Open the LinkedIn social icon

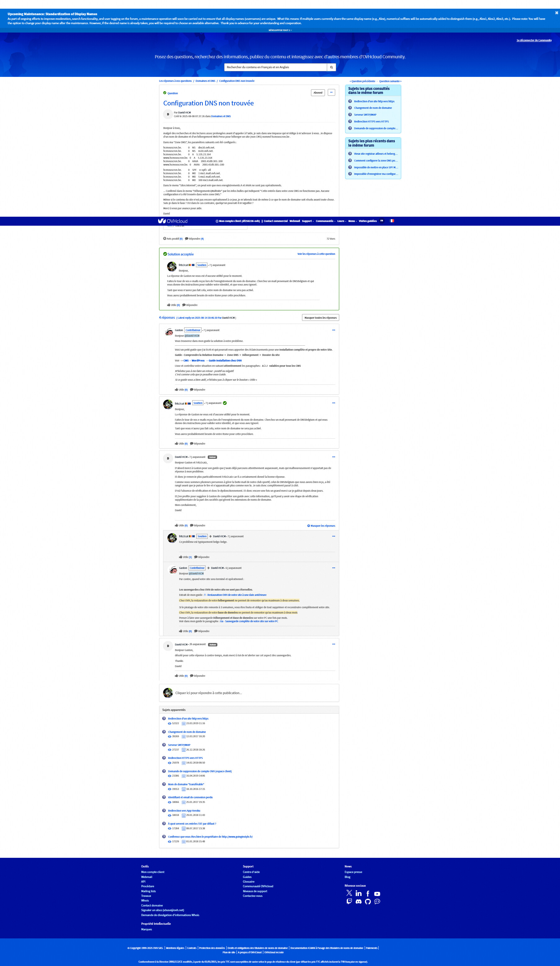pyautogui.click(x=358, y=893)
